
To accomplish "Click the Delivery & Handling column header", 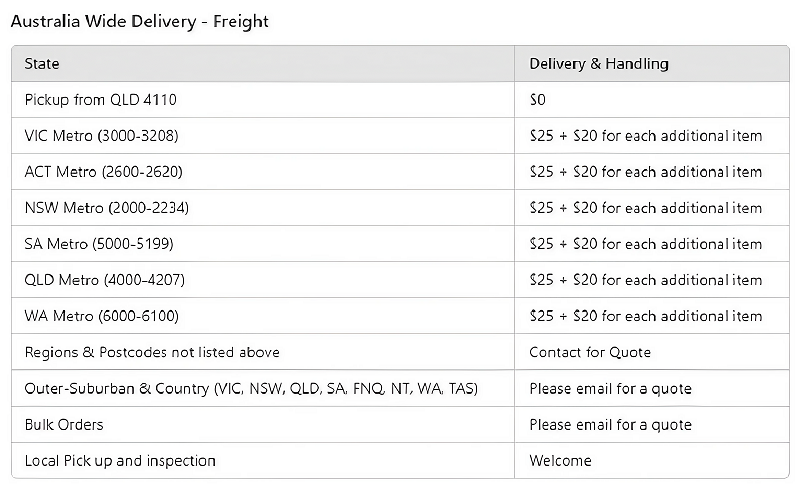I will pyautogui.click(x=598, y=64).
